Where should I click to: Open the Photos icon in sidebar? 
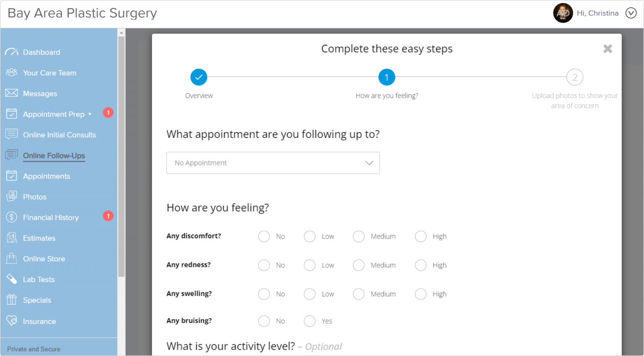tap(12, 196)
